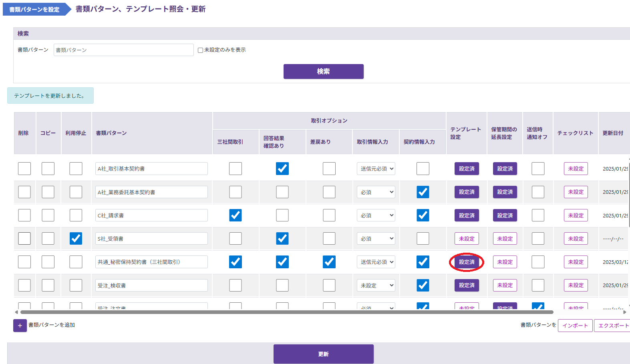Click the horizontal scrollbar of the table

(287, 312)
